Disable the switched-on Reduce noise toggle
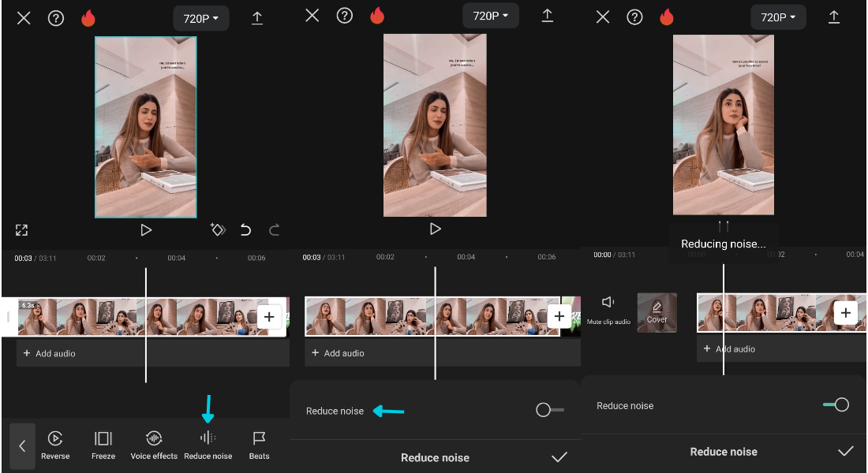Image resolution: width=868 pixels, height=473 pixels. (x=836, y=405)
